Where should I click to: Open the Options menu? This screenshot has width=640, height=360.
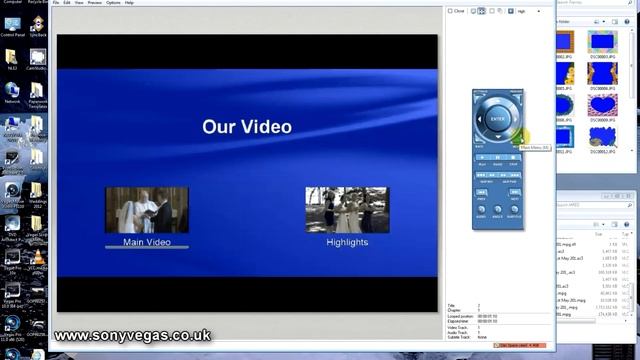113,2
